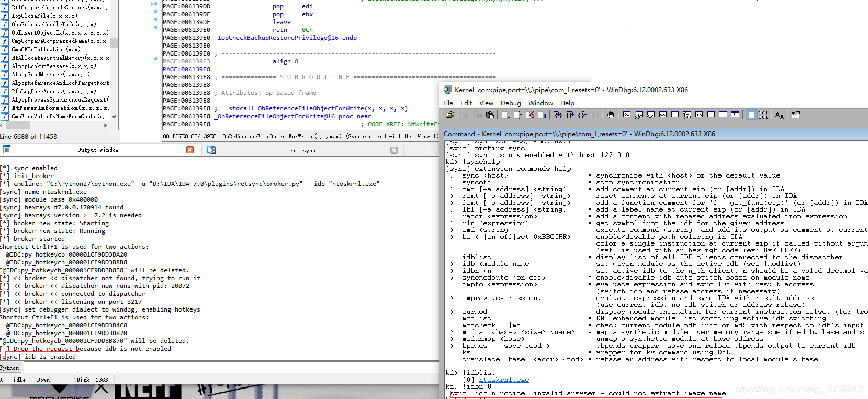Switch to the Output window tab in IDA
This screenshot has width=868, height=399.
click(98, 150)
